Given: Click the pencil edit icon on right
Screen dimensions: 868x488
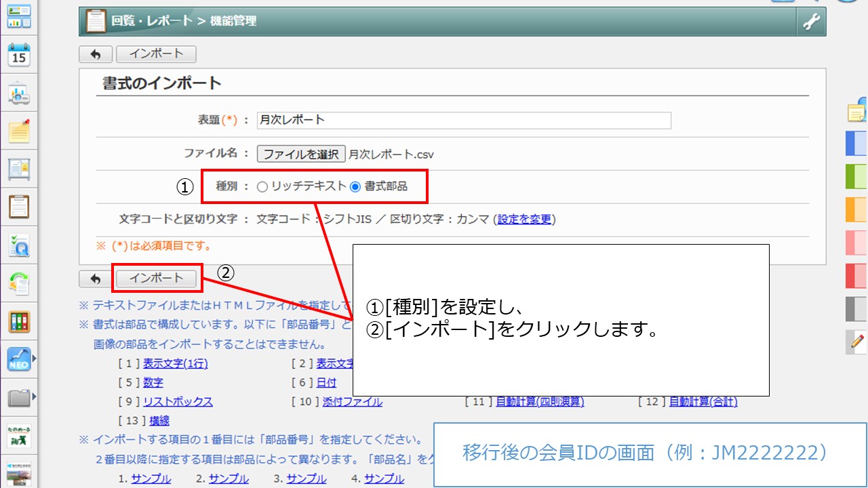Looking at the screenshot, I should coord(857,342).
